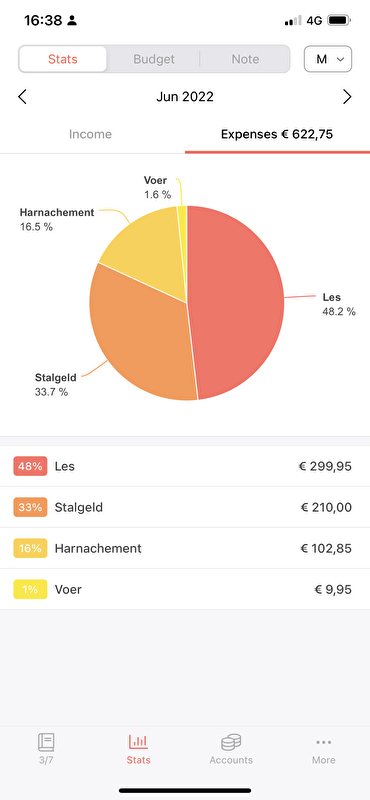This screenshot has height=800, width=370.
Task: Tap the yellow 1% Voer color badge
Action: click(30, 589)
